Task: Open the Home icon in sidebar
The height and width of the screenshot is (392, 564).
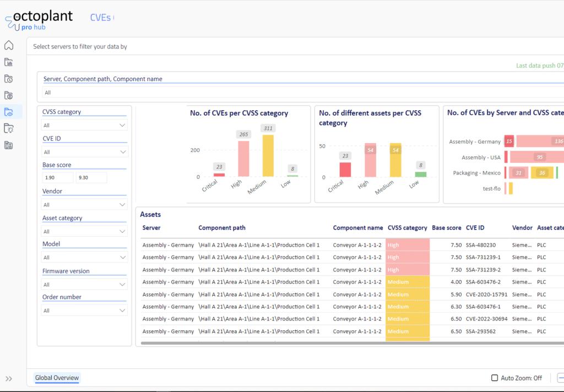Action: coord(9,45)
